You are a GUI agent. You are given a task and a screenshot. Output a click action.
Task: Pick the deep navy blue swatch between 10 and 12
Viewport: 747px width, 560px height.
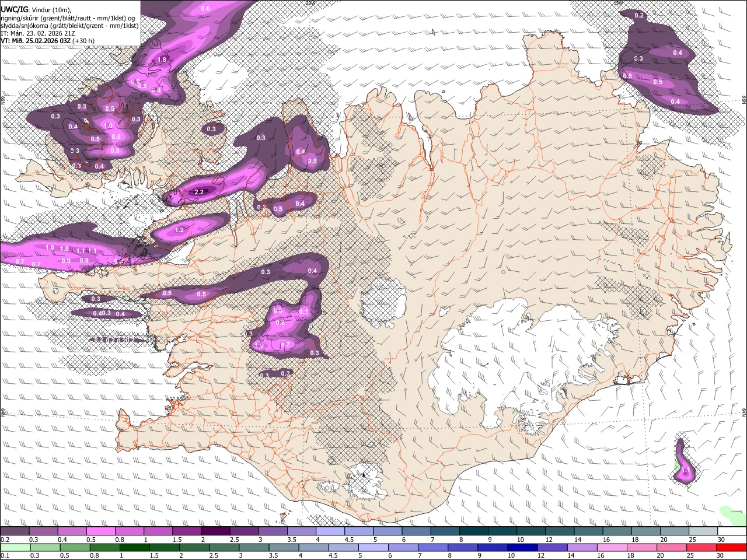point(522,547)
